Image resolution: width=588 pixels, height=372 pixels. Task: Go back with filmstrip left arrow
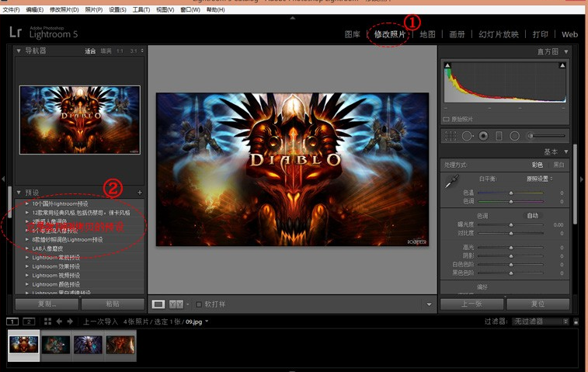[x=59, y=322]
